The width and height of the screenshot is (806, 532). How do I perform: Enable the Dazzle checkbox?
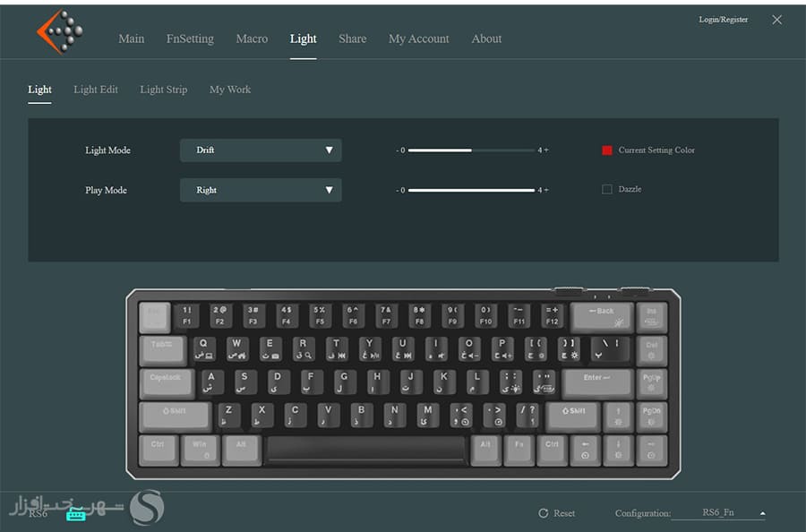(x=607, y=190)
